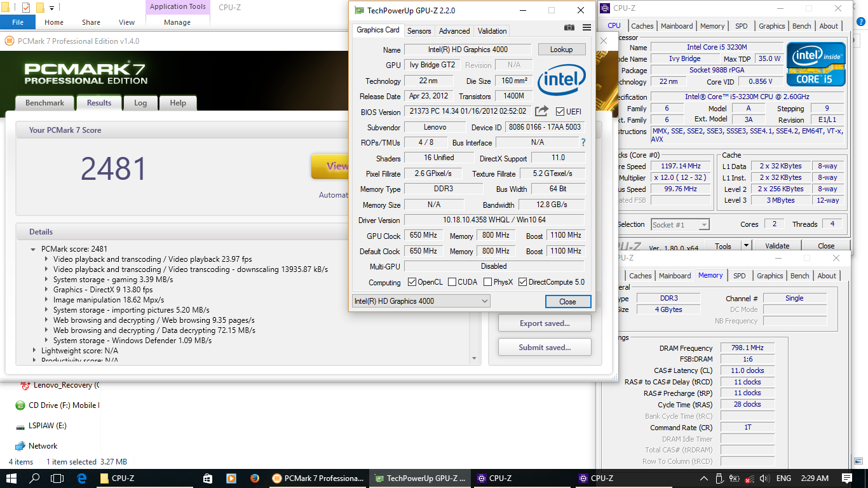Open the GPU-Z hamburger menu
This screenshot has height=488, width=868.
[x=587, y=28]
